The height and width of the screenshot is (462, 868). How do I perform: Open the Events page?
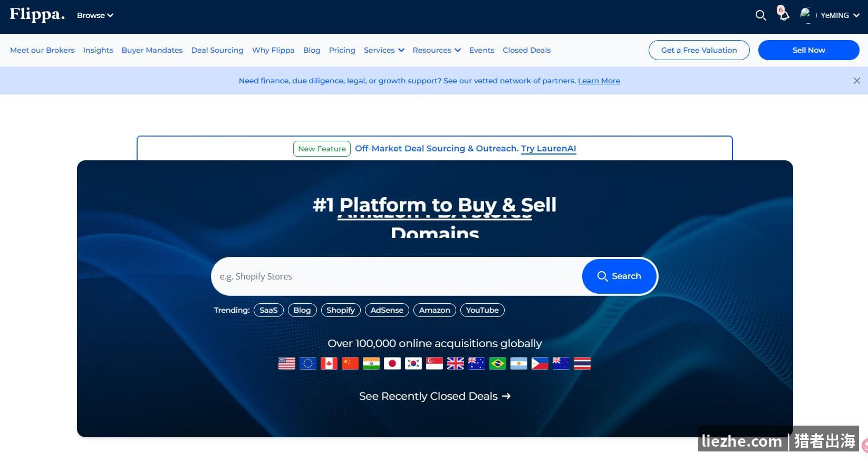point(482,50)
